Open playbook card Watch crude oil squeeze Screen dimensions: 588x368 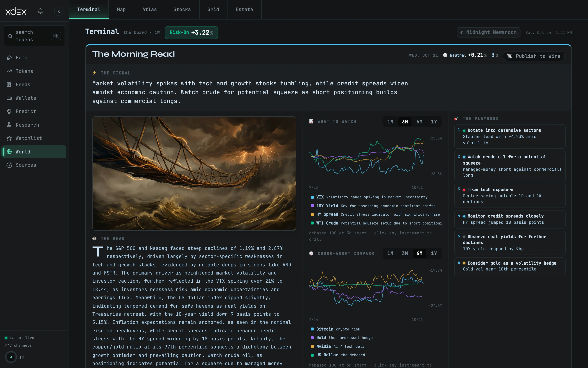[510, 166]
